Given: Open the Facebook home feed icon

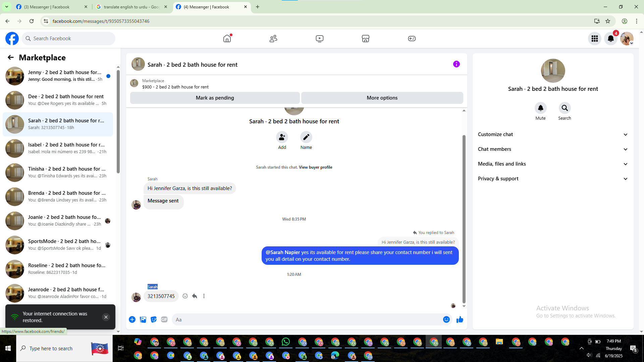Looking at the screenshot, I should click(227, 39).
